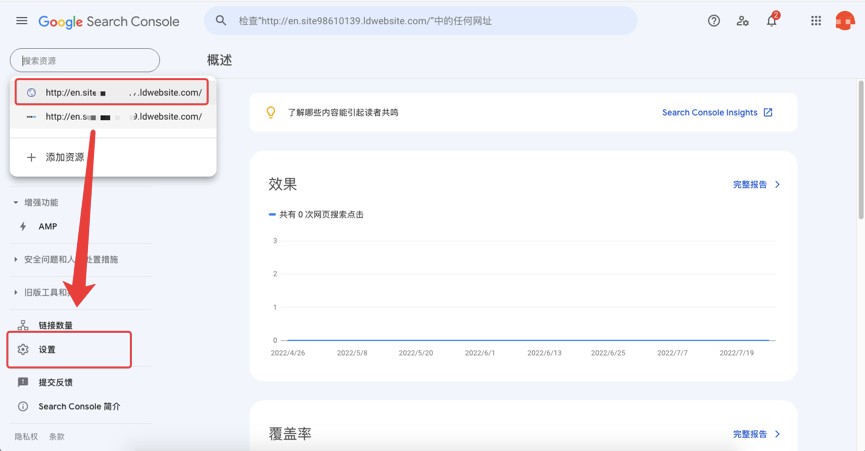Viewport: 865px width, 451px height.
Task: Click the plus icon for adding a property
Action: (31, 157)
